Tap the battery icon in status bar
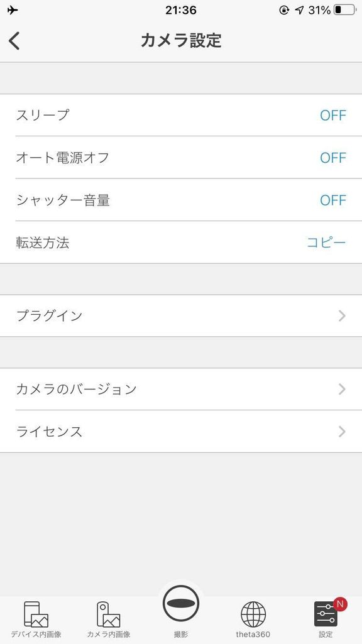This screenshot has height=644, width=362. 344,10
